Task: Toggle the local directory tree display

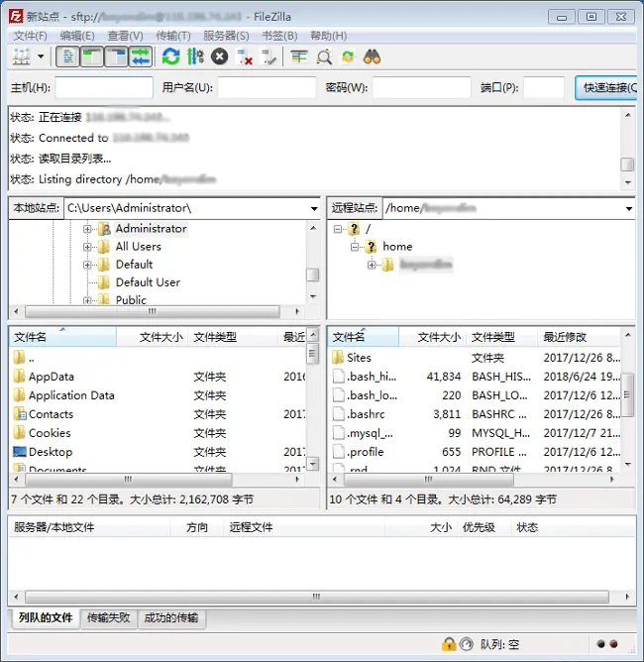Action: 91,56
